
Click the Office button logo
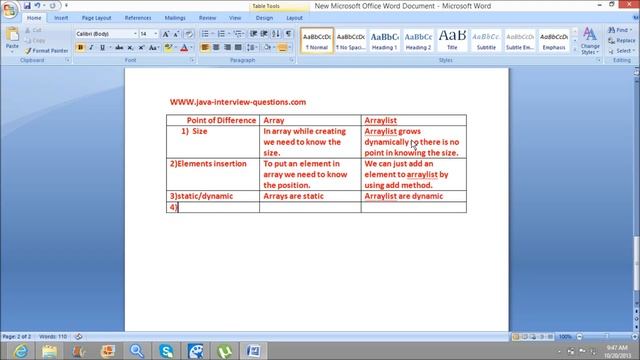[x=9, y=10]
